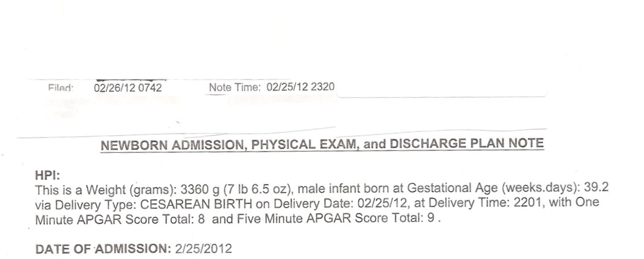Click the Note Time label
This screenshot has width=644, height=259.
tap(235, 88)
